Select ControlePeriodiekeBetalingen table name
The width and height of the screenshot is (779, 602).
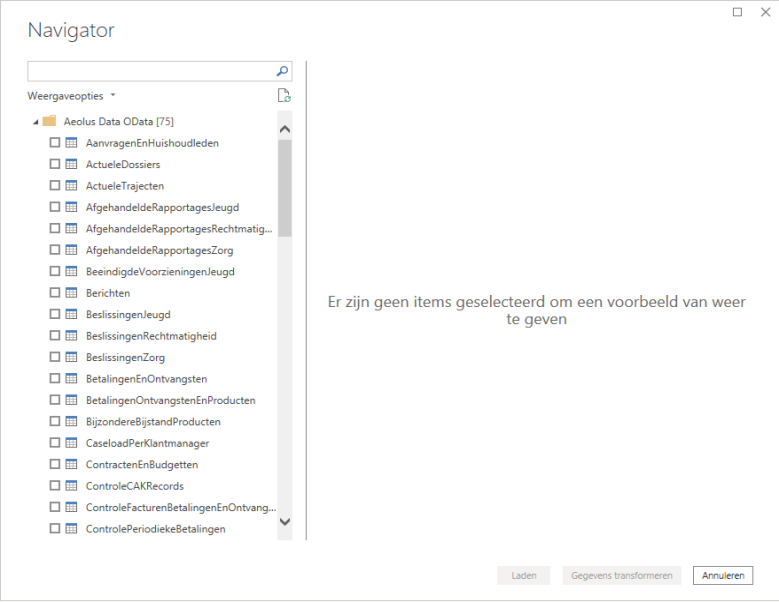coord(156,529)
